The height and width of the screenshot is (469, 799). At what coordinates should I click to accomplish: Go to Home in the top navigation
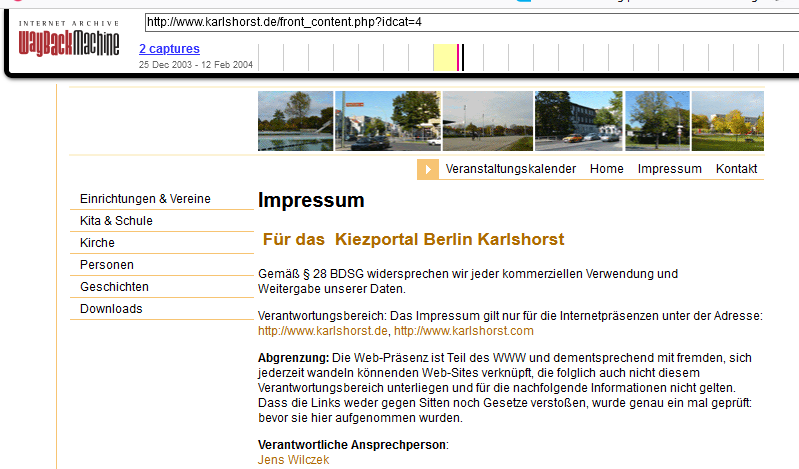(606, 169)
